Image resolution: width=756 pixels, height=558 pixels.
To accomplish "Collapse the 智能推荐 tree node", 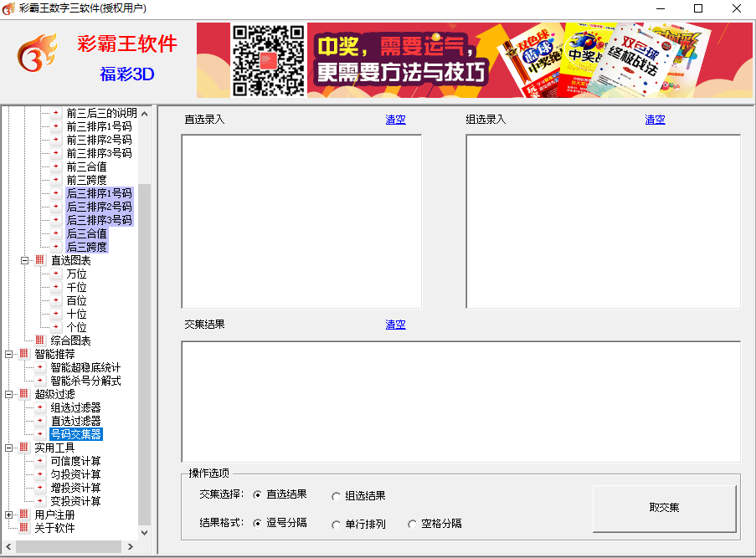I will [8, 354].
